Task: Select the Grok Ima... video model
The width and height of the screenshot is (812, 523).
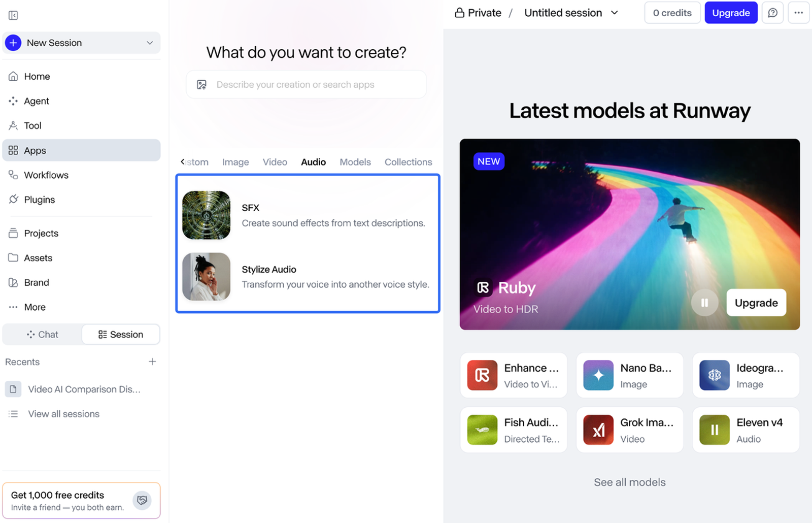Action: coord(630,430)
